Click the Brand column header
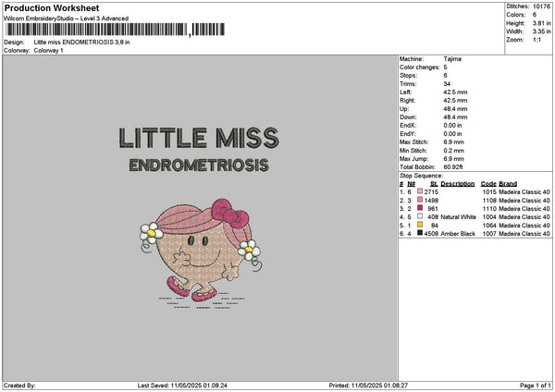This screenshot has height=392, width=555. (508, 184)
